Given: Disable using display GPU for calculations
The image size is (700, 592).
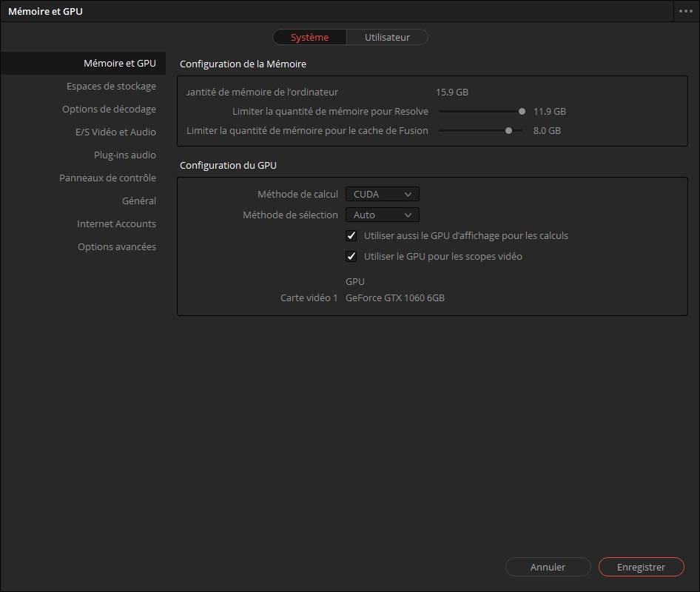Looking at the screenshot, I should click(x=351, y=236).
